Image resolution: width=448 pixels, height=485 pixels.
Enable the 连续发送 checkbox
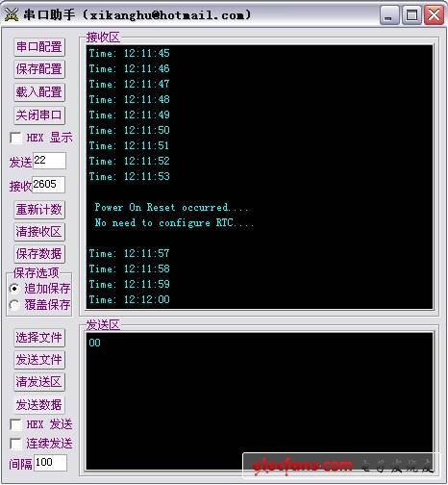click(15, 444)
